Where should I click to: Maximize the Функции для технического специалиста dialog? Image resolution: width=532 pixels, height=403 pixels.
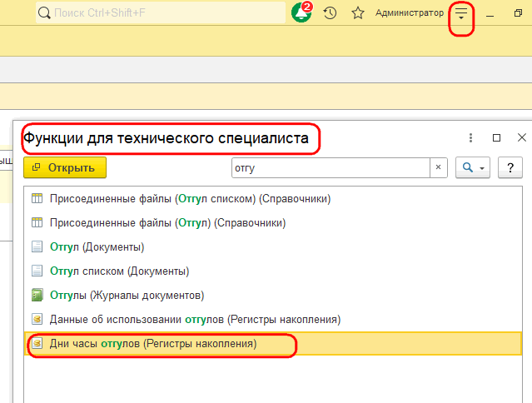[x=496, y=137]
